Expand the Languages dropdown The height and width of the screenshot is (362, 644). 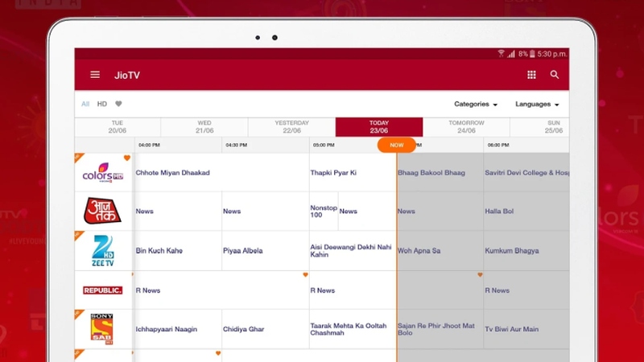(537, 105)
